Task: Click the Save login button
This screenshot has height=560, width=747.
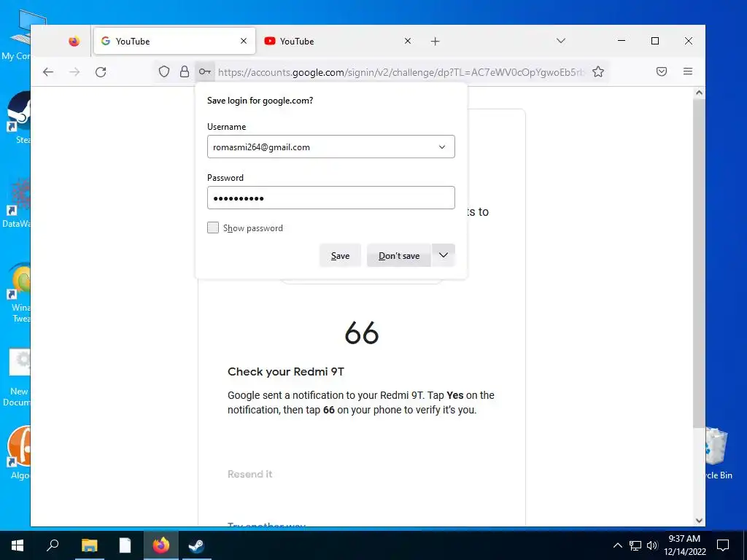Action: [340, 256]
